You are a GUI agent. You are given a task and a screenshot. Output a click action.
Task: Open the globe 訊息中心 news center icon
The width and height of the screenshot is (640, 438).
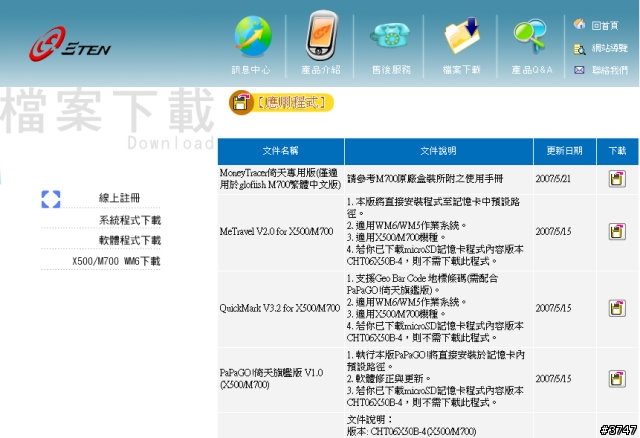[x=253, y=36]
